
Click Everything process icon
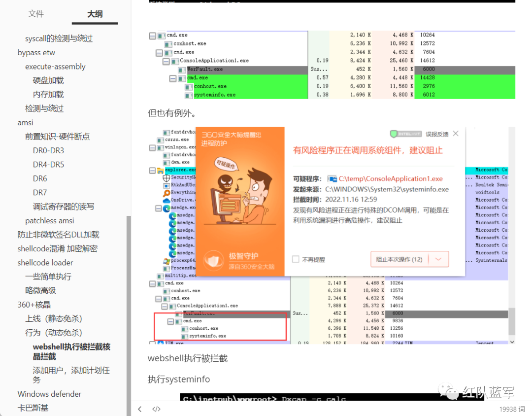(x=166, y=193)
